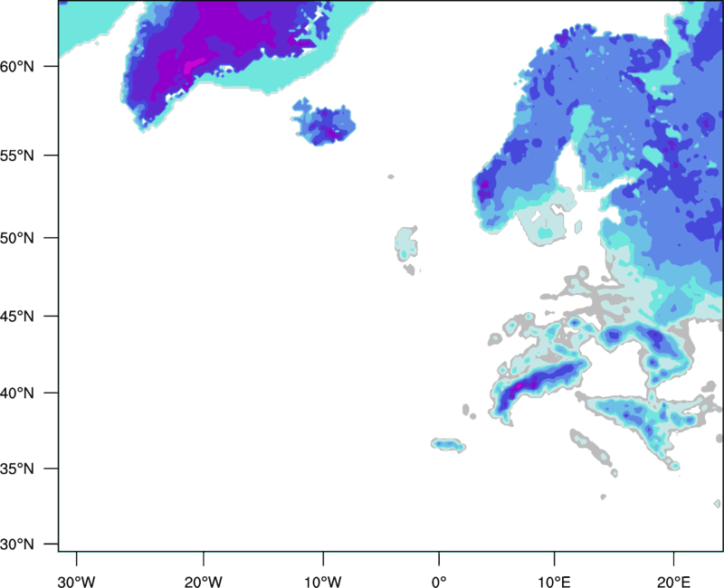Click the 30°N latitude label
This screenshot has width=724, height=588.
click(x=17, y=545)
